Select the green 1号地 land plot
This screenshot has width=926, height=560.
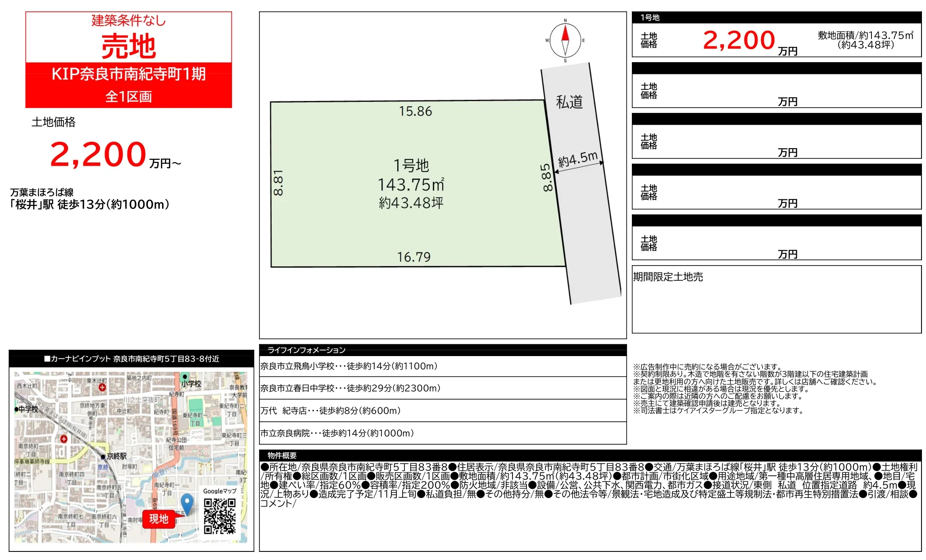(418, 184)
